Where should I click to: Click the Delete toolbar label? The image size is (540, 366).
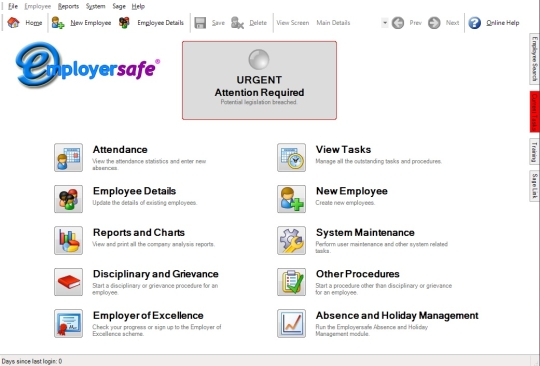point(258,23)
